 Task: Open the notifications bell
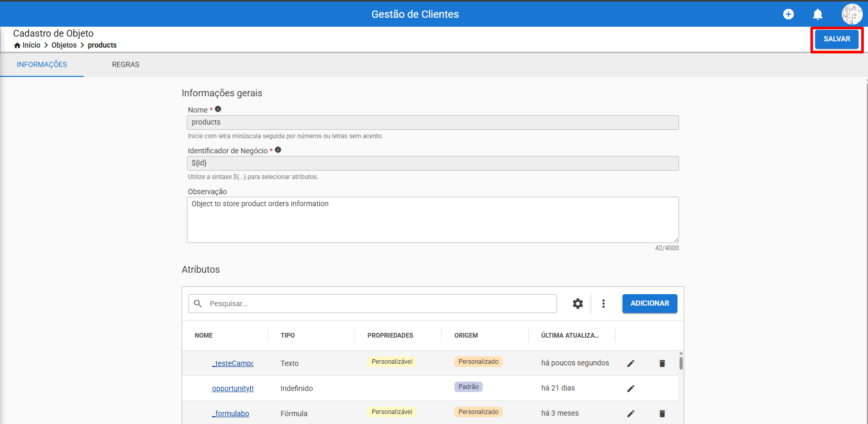818,14
